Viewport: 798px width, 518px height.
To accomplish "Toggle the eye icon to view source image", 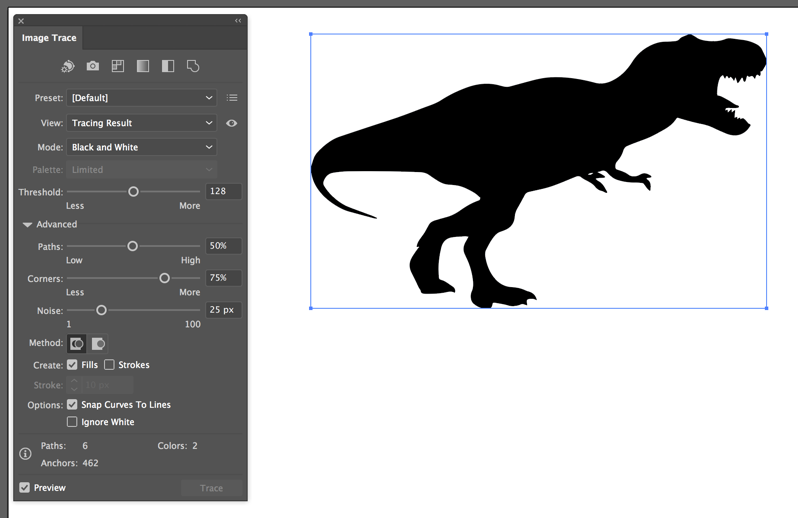I will click(x=232, y=123).
